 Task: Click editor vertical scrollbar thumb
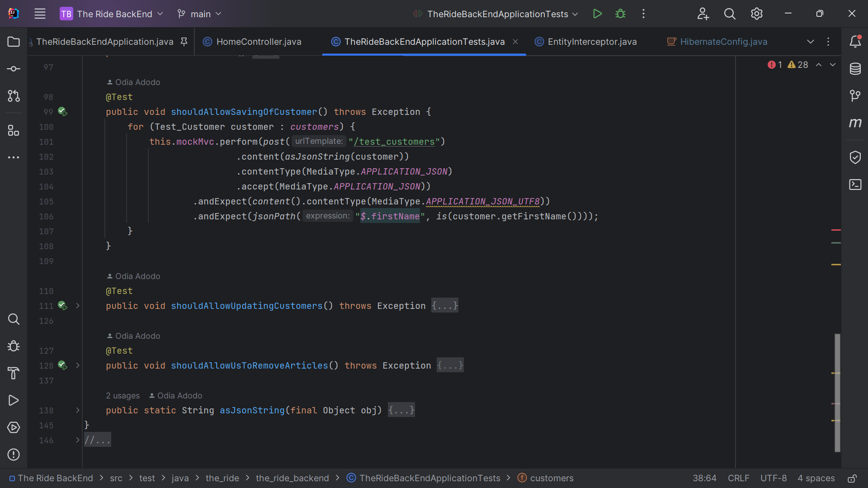(837, 393)
